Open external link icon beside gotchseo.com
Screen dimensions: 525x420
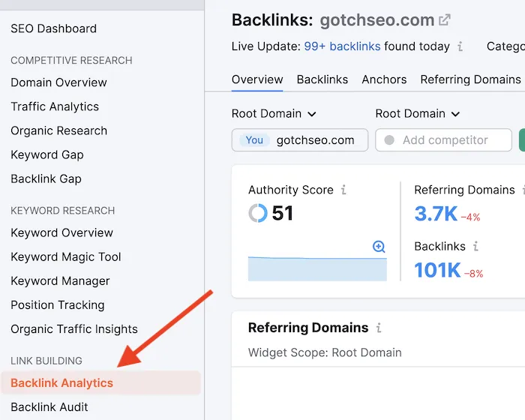tap(445, 20)
